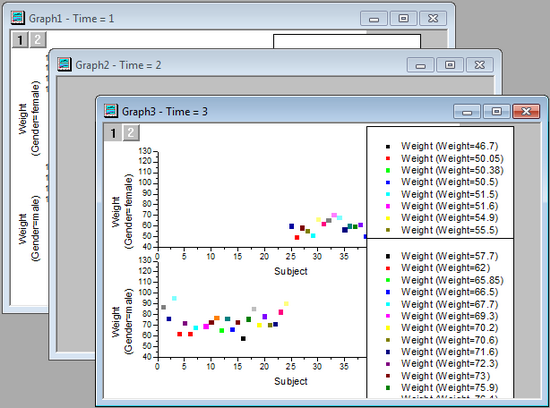Click legend entry Weight=51.5
This screenshot has height=408, width=550.
click(449, 194)
